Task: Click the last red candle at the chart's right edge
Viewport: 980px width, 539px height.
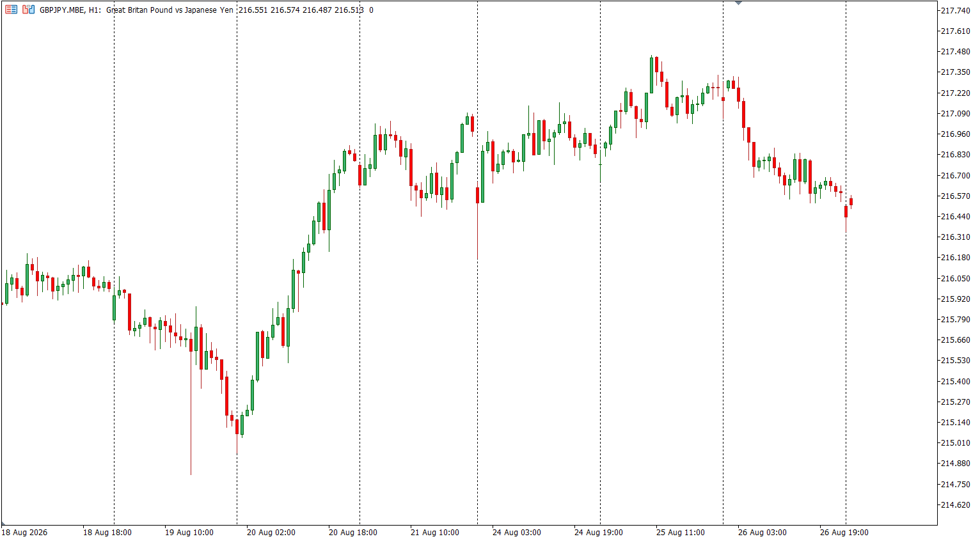Action: coord(851,201)
